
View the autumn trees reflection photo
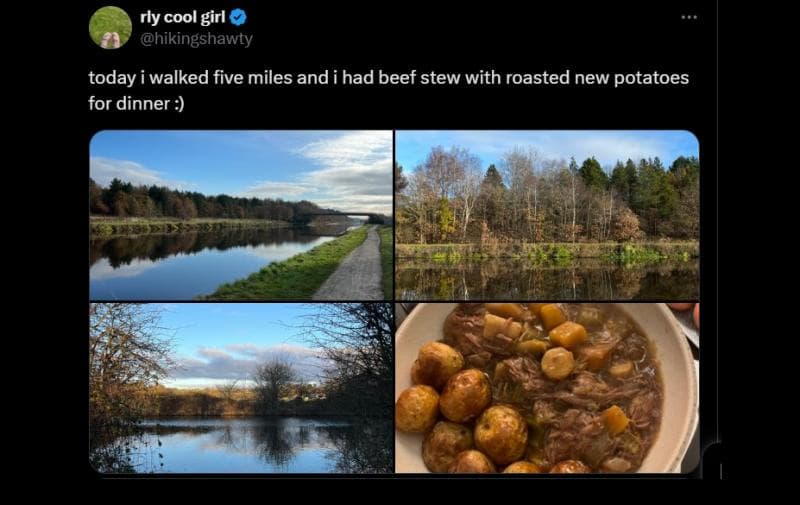click(x=547, y=215)
